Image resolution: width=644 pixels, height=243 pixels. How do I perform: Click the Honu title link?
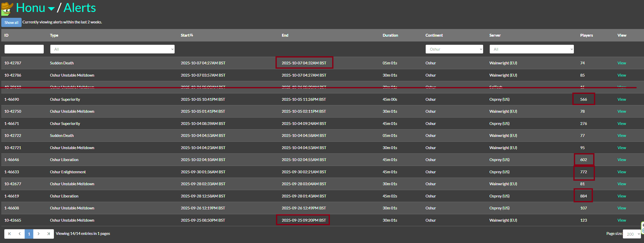pyautogui.click(x=30, y=8)
